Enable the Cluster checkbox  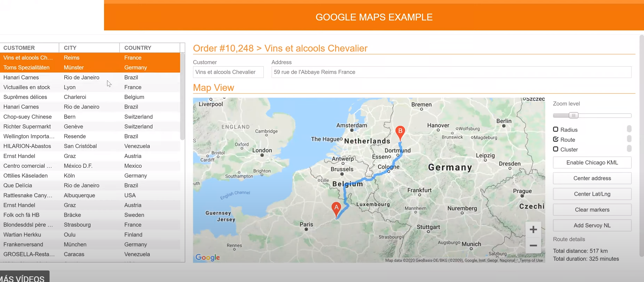click(x=556, y=149)
